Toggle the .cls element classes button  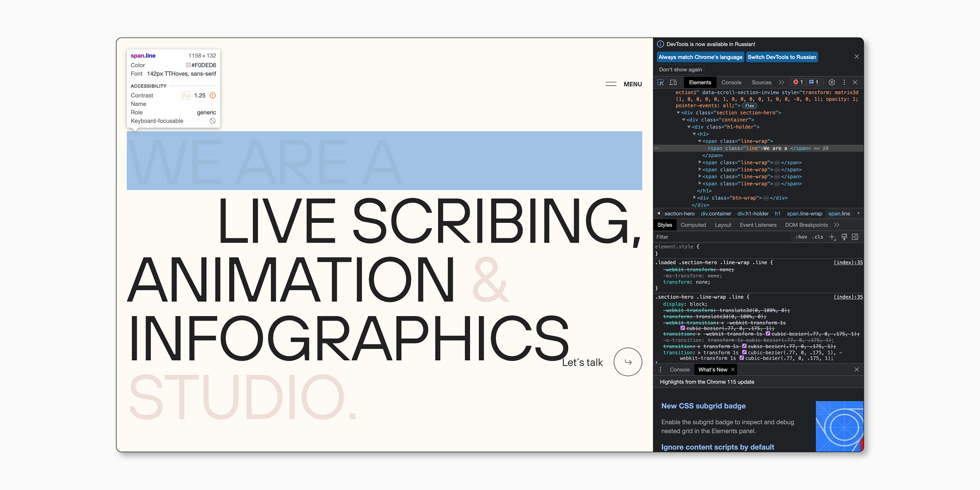(818, 237)
